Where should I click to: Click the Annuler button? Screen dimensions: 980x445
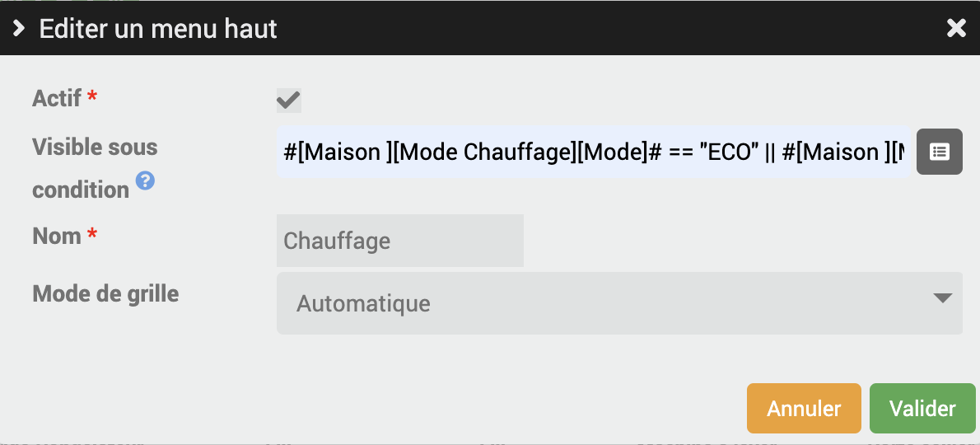point(804,409)
